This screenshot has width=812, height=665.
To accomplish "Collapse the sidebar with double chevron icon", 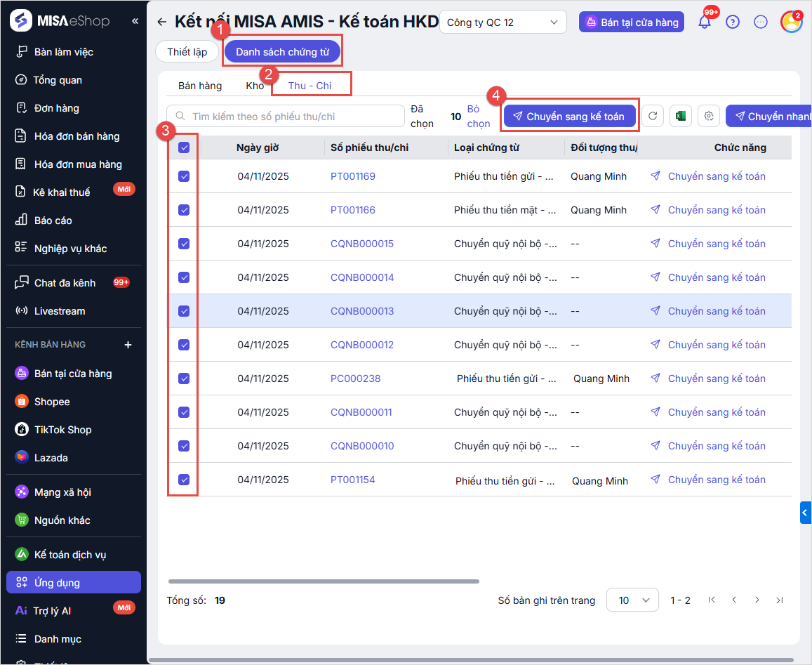I will point(135,21).
